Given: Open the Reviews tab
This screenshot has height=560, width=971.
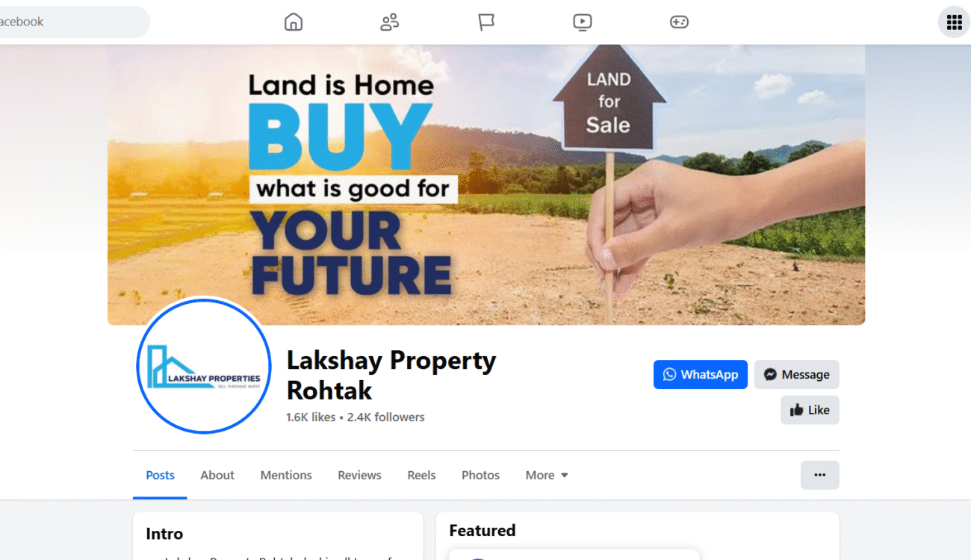Looking at the screenshot, I should pos(359,475).
